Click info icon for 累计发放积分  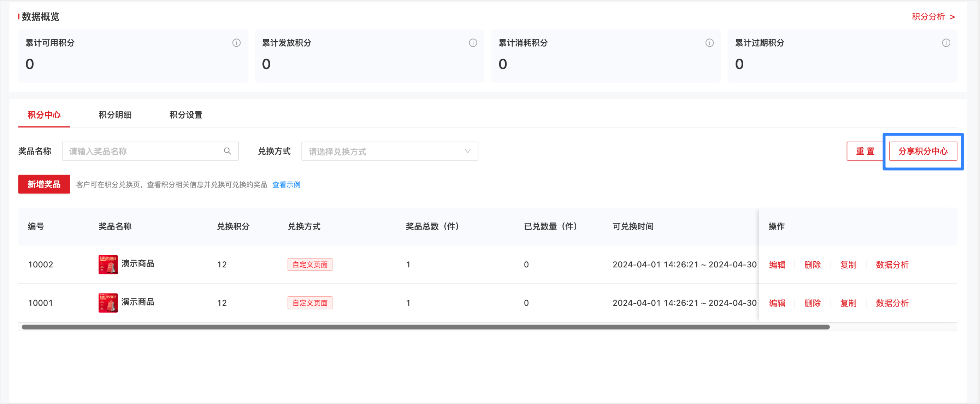(x=473, y=43)
